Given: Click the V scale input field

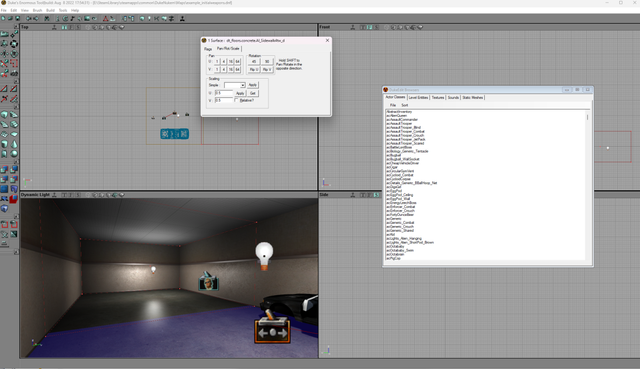Looking at the screenshot, I should (223, 100).
